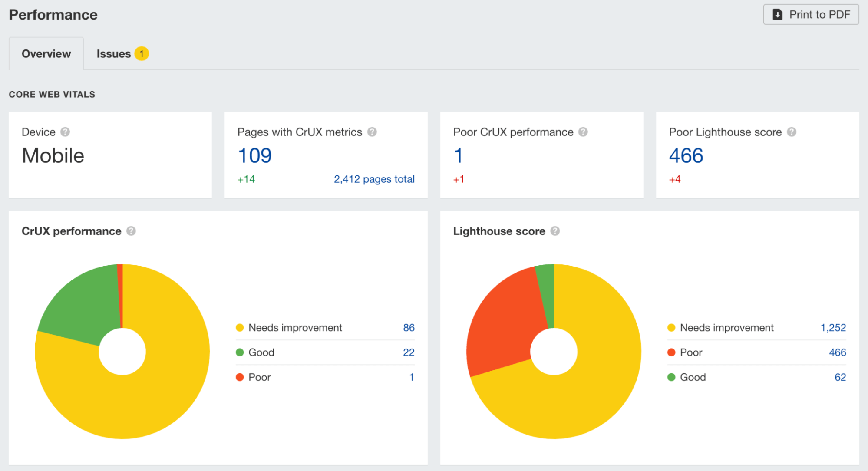The image size is (868, 471).
Task: Open the 1,252 Needs improvement Lighthouse count
Action: [833, 328]
